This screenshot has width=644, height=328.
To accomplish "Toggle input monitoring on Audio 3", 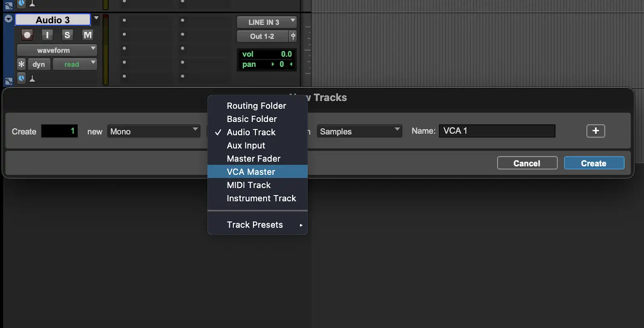I will click(47, 35).
